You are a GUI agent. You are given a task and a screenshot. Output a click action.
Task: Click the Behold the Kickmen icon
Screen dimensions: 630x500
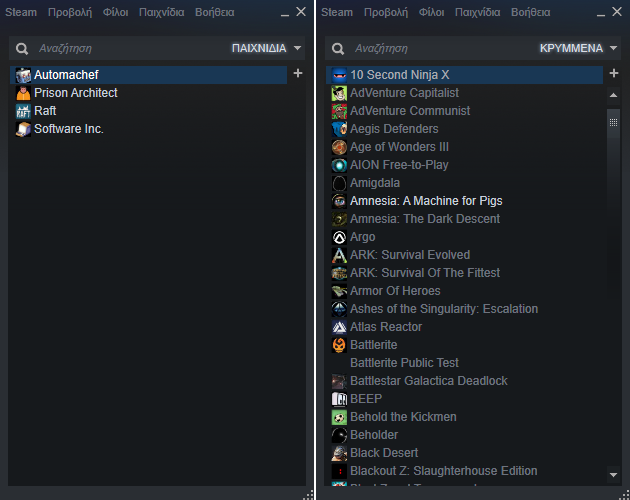click(x=339, y=417)
